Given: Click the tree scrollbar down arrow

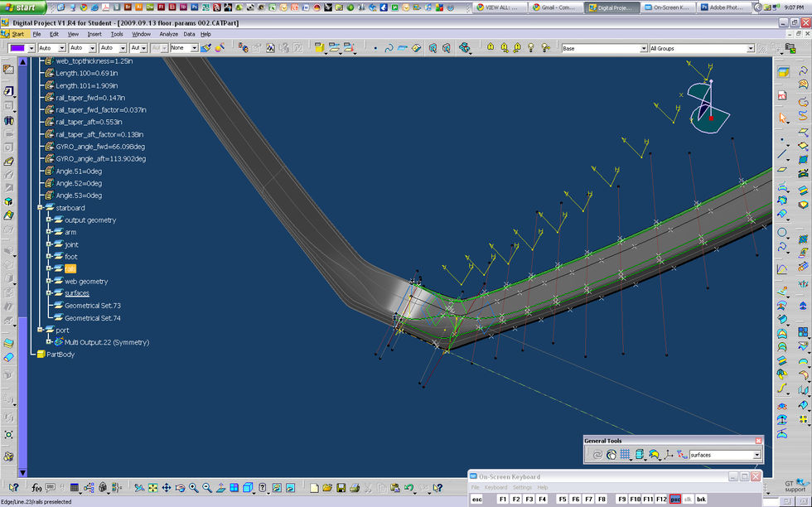Looking at the screenshot, I should [22, 472].
